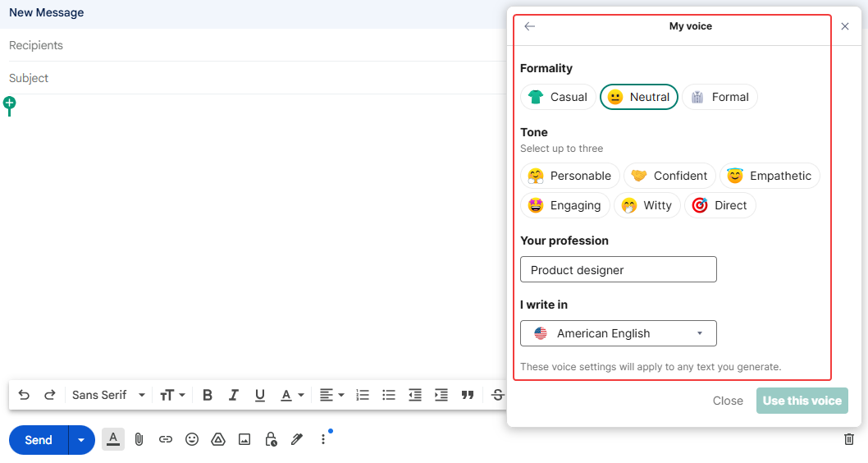Insert link using the chain icon
Screen dimensions: 868x463
(166, 439)
